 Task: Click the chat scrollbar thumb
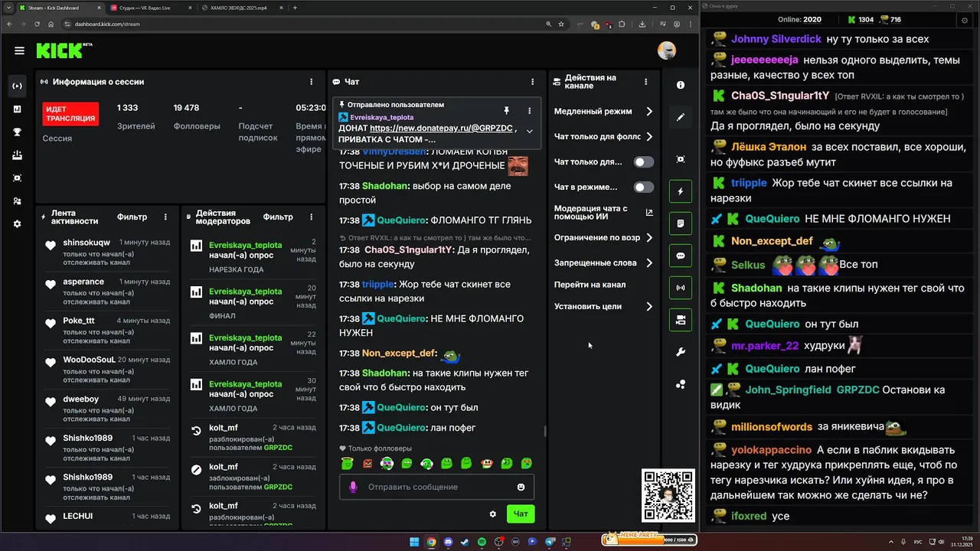[x=544, y=431]
